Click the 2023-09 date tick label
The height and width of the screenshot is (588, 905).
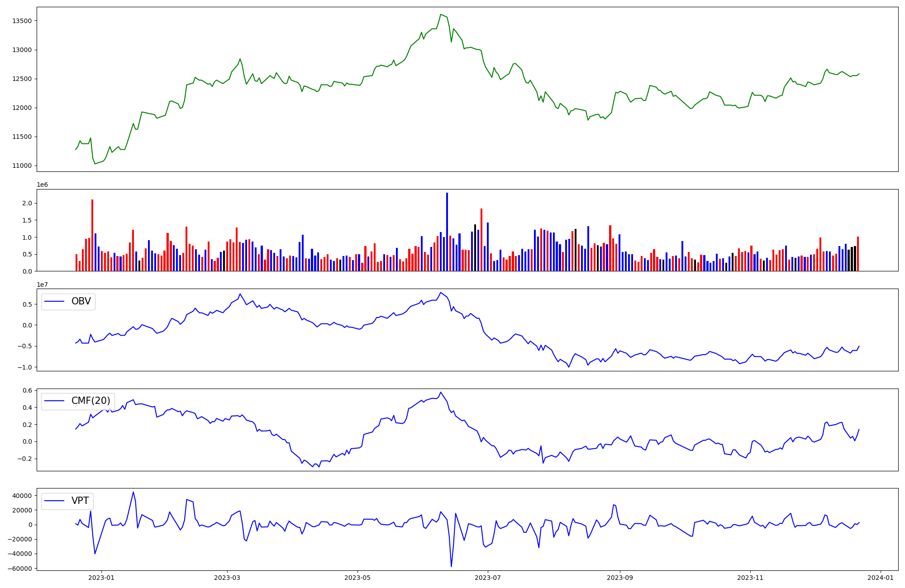point(619,578)
